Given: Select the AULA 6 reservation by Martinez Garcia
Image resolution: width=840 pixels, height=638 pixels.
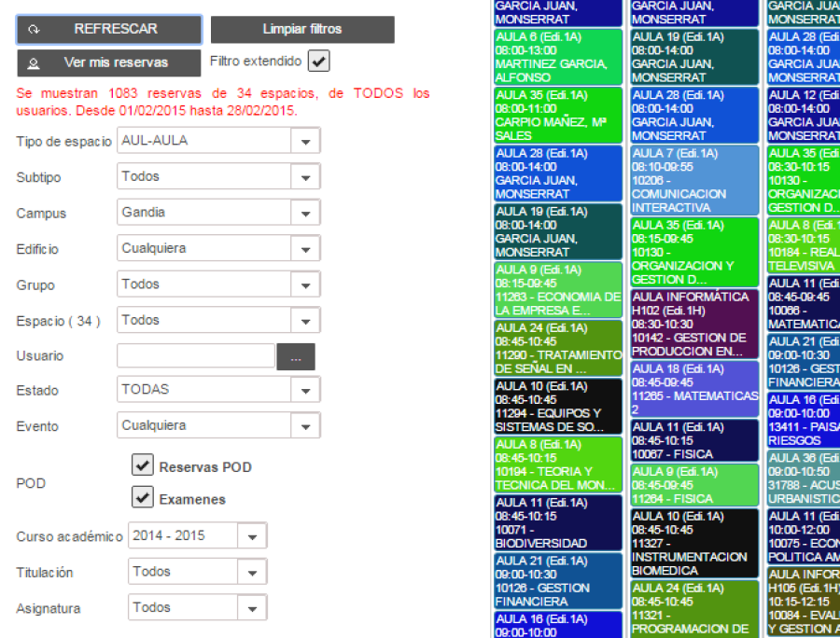Looking at the screenshot, I should [558, 57].
